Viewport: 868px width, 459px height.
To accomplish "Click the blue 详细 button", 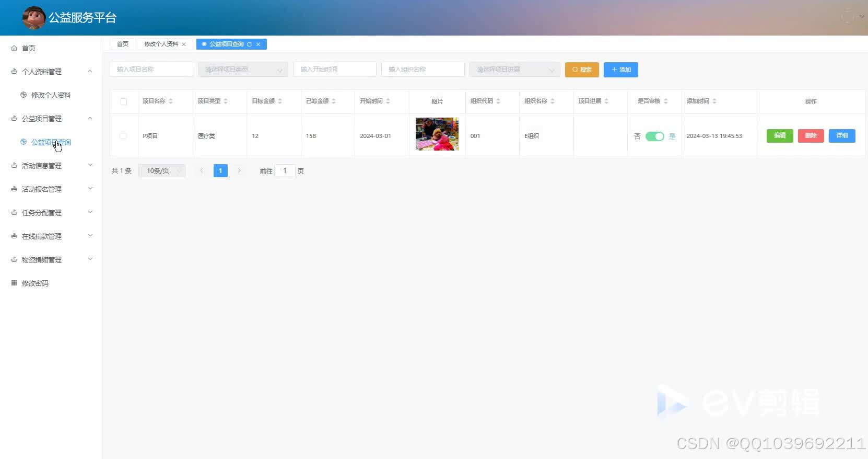I will 842,136.
